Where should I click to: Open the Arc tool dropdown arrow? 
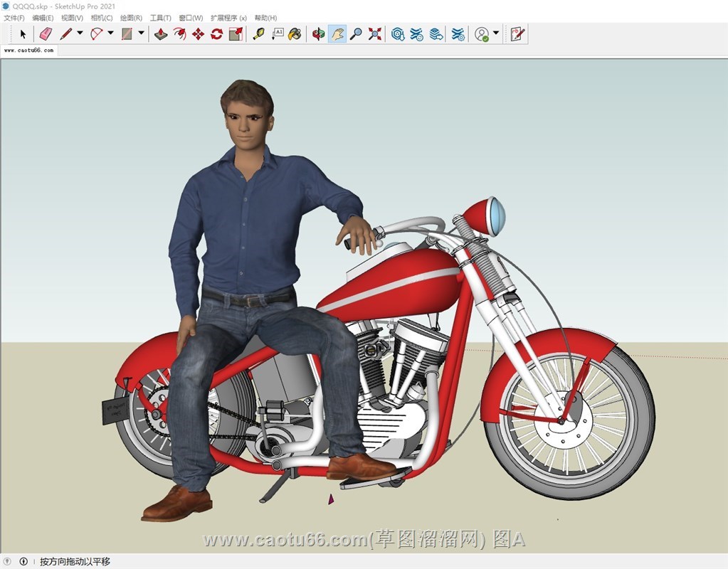pyautogui.click(x=110, y=33)
